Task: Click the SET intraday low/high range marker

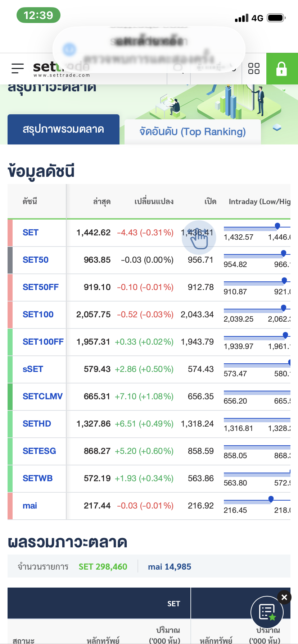Action: pos(277,226)
